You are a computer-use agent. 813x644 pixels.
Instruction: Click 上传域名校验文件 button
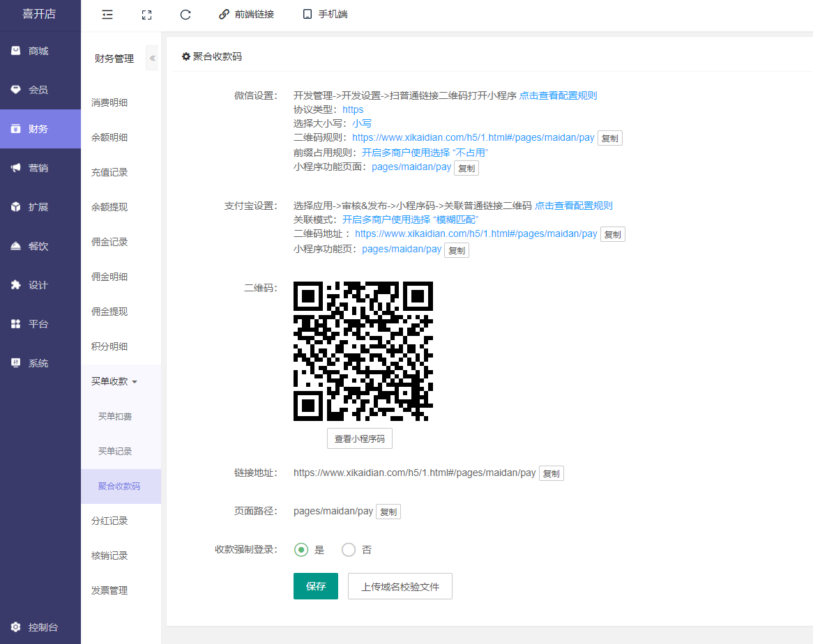tap(400, 586)
